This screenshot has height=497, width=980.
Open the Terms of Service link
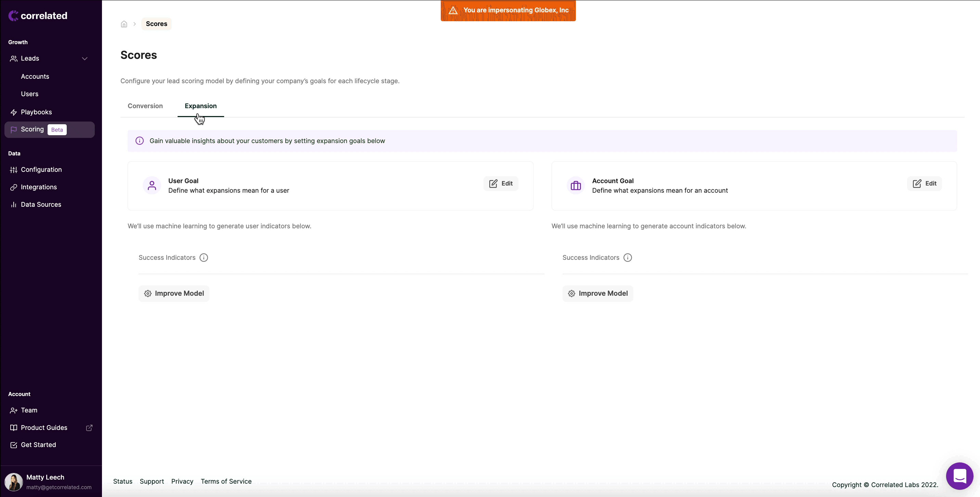[227, 481]
